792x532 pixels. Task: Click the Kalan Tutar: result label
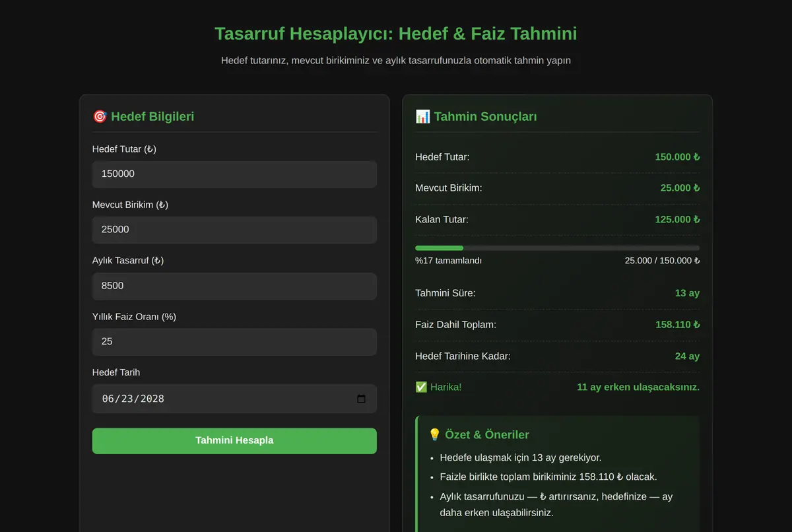[x=442, y=220]
